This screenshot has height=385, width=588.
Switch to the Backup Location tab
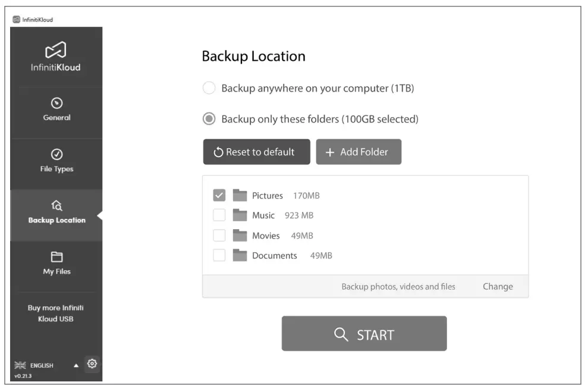tap(56, 211)
